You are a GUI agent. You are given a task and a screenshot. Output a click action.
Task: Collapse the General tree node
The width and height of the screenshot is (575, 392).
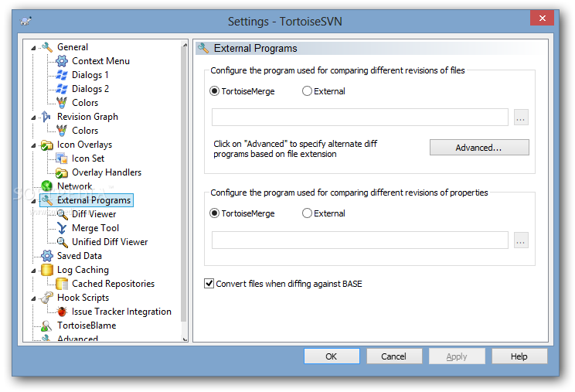33,48
